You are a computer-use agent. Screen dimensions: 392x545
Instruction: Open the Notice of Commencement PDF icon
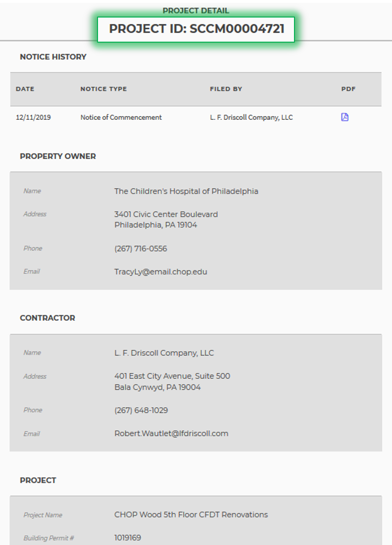(x=345, y=117)
